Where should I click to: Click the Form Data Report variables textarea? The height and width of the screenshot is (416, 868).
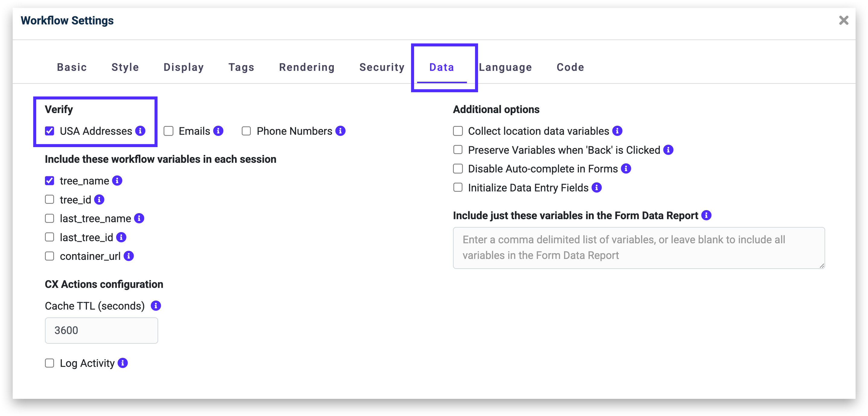click(639, 248)
